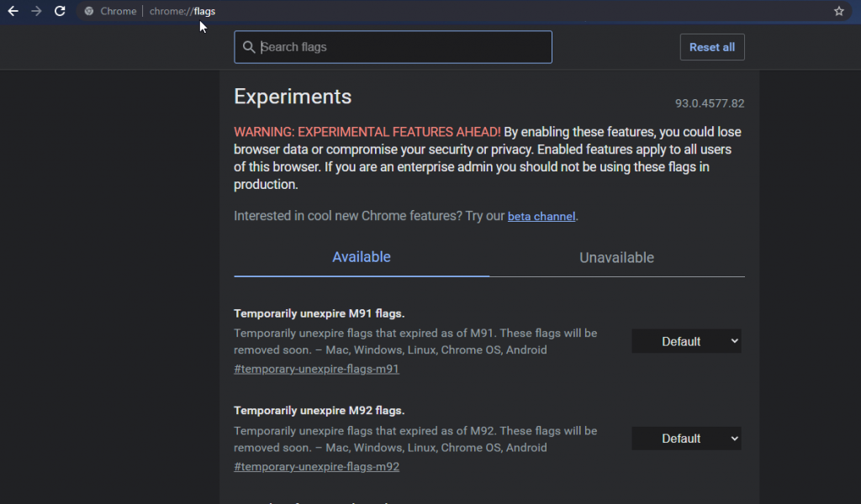Image resolution: width=861 pixels, height=504 pixels.
Task: Open the #temporary-unexpire-flags-m91 anchor link
Action: (316, 369)
